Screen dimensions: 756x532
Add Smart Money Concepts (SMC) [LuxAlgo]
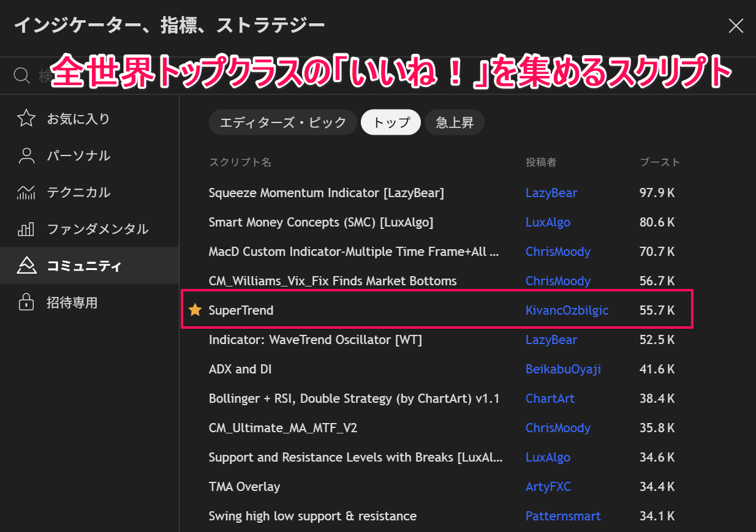click(321, 222)
